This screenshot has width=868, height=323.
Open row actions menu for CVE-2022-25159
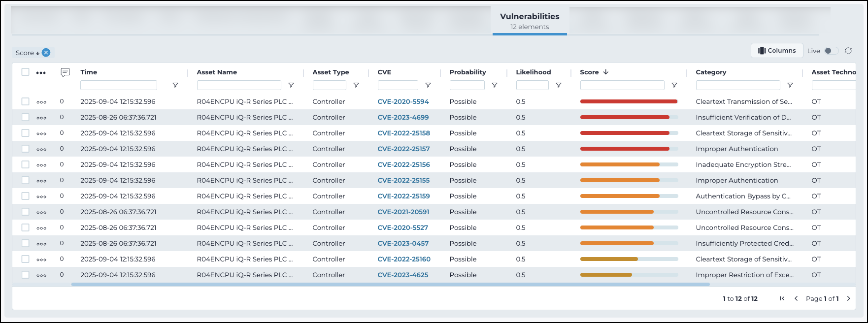41,197
